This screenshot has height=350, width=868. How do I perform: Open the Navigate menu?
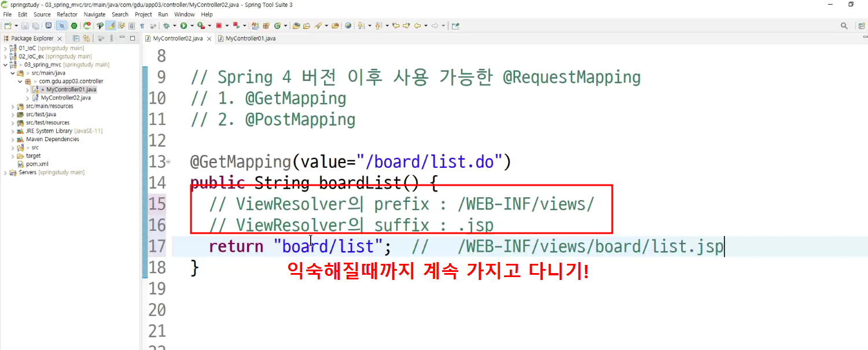95,14
